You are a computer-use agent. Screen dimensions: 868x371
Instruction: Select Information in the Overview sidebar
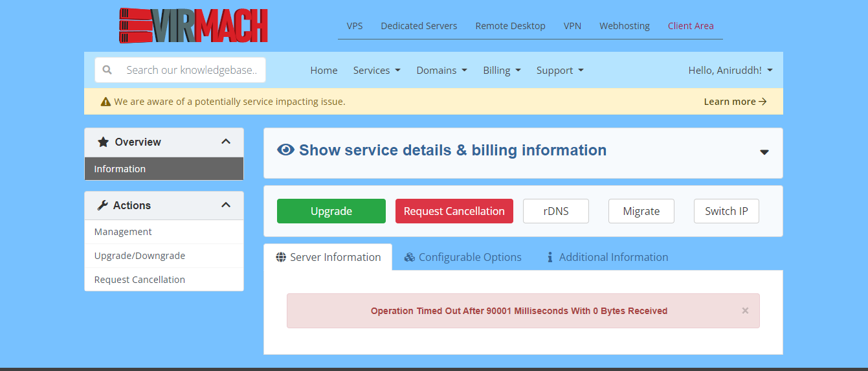pos(164,169)
